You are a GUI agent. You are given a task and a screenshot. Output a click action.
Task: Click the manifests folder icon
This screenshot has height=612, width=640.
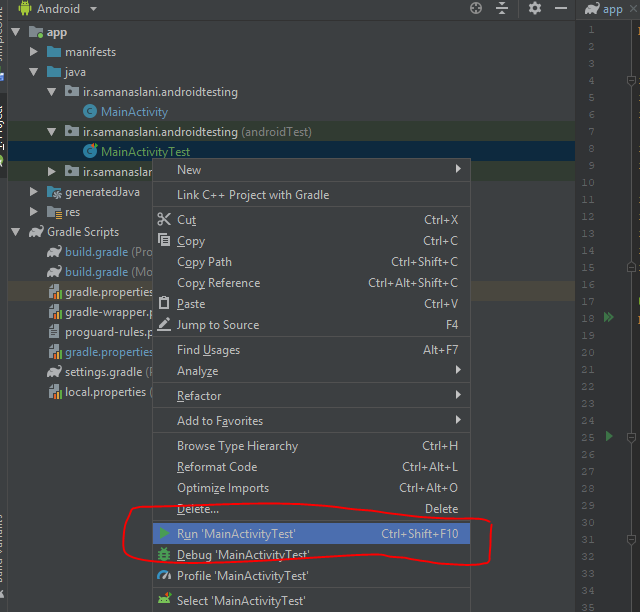pyautogui.click(x=54, y=52)
